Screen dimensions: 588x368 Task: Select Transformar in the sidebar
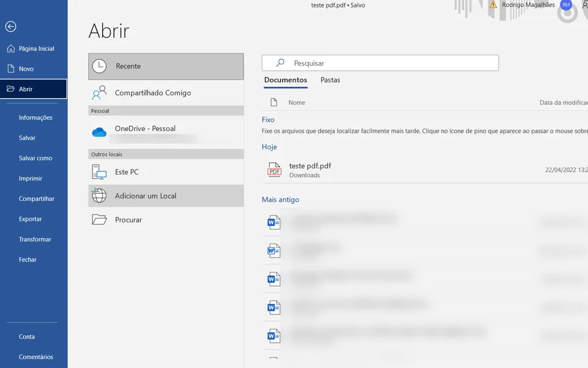pos(34,239)
